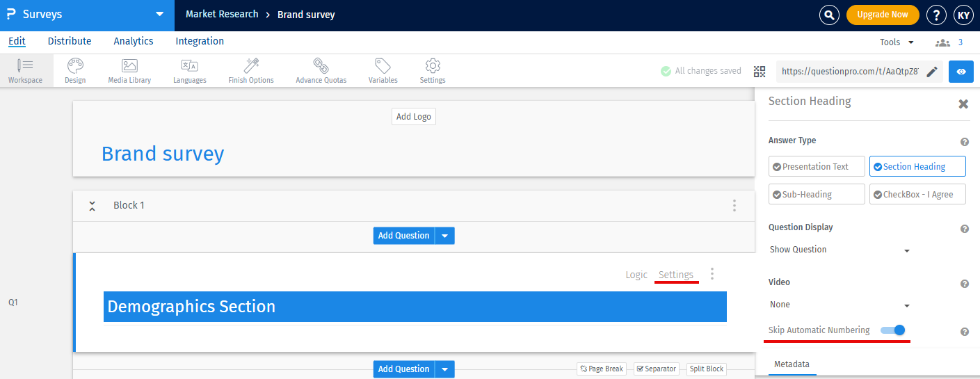Close the Section Heading panel
The width and height of the screenshot is (980, 379).
(963, 104)
